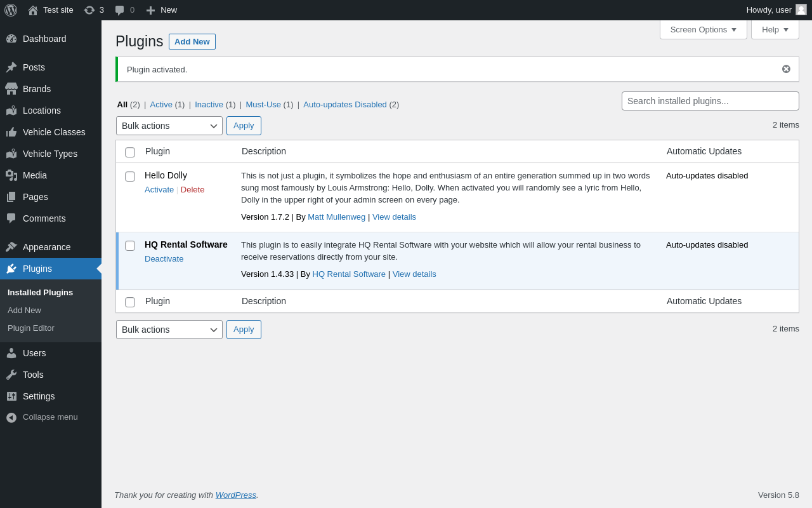The height and width of the screenshot is (508, 812).
Task: View details for HQ Rental Software
Action: pos(414,274)
